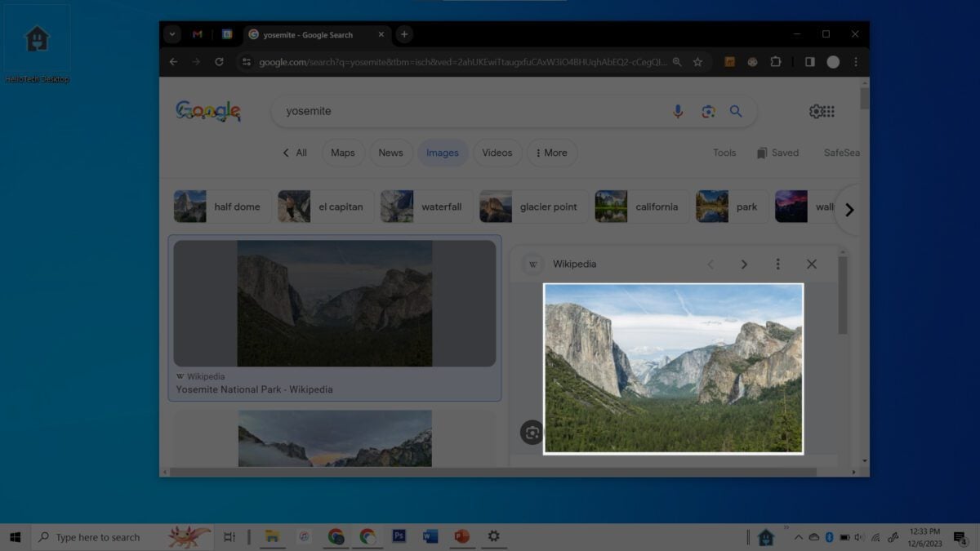Open the Yosemite National Park Wikipedia link

click(x=254, y=389)
